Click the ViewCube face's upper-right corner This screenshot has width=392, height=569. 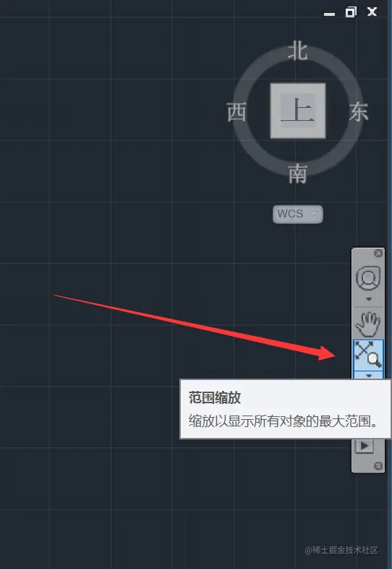click(x=322, y=87)
